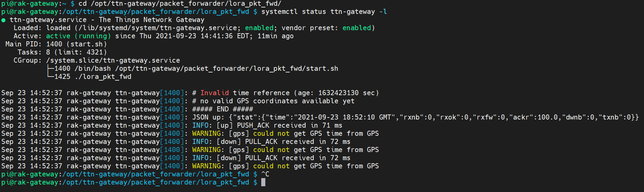This screenshot has height=192, width=644.
Task: Click the red "Invalid" word in the log
Action: 215,93
